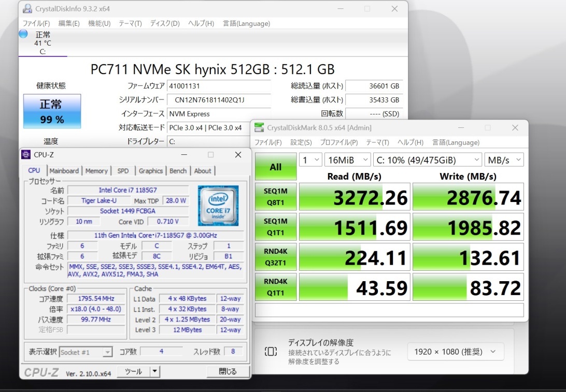Run the SEQ1M Q8T1 benchmark test
The height and width of the screenshot is (392, 566).
coord(276,197)
